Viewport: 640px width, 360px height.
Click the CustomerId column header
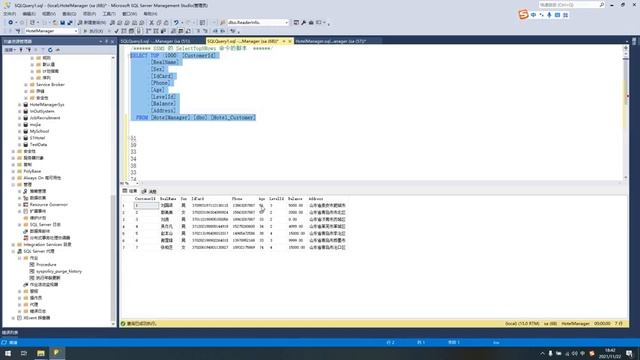click(145, 199)
